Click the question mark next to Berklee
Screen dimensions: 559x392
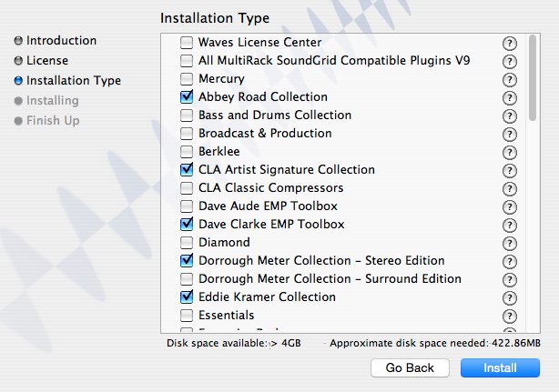tap(510, 153)
